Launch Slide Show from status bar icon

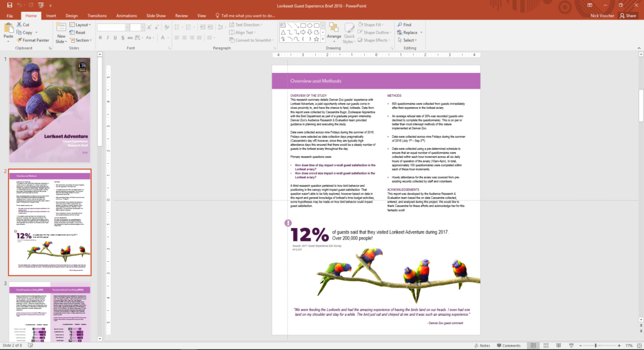pyautogui.click(x=571, y=346)
